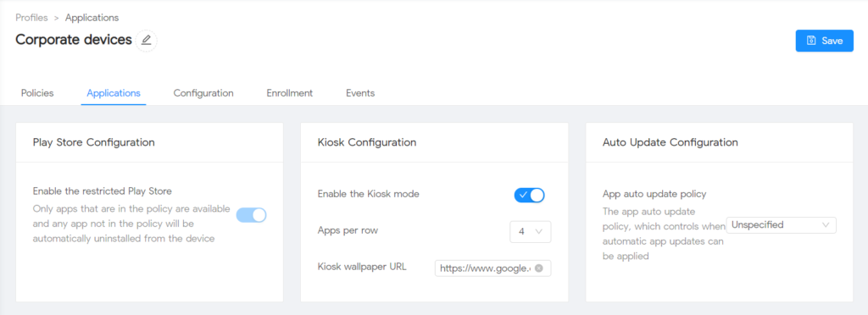
Task: Click the Kiosk Configuration heading
Action: tap(367, 142)
